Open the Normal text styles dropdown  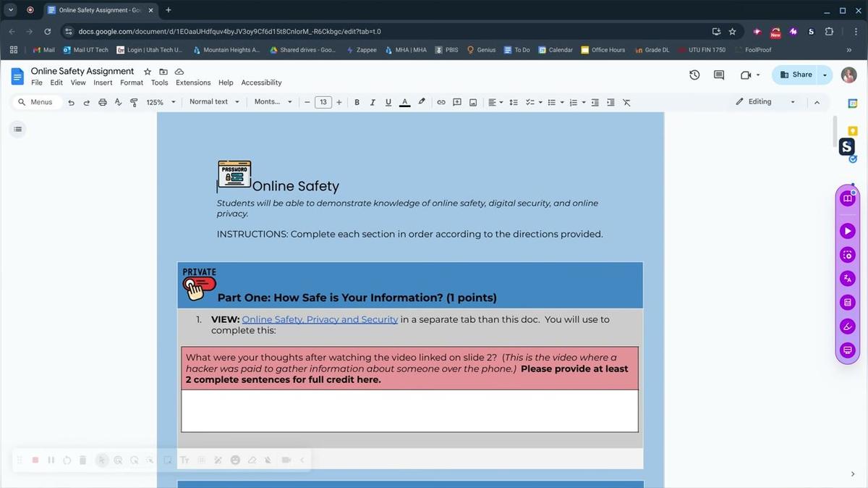pos(213,102)
